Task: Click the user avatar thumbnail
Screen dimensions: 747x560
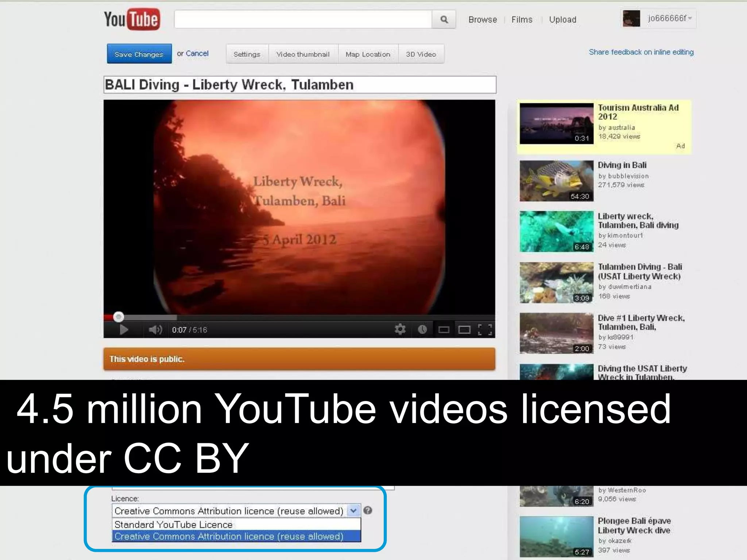Action: [631, 19]
